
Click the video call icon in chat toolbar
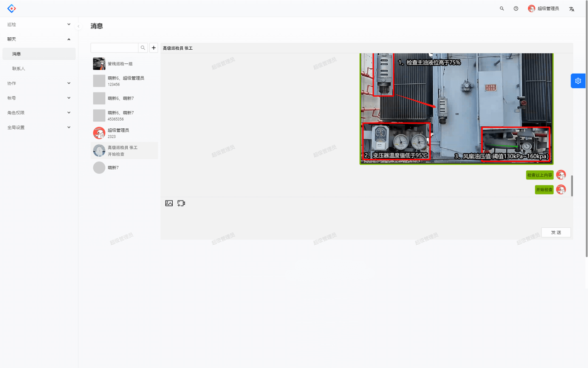click(x=181, y=203)
